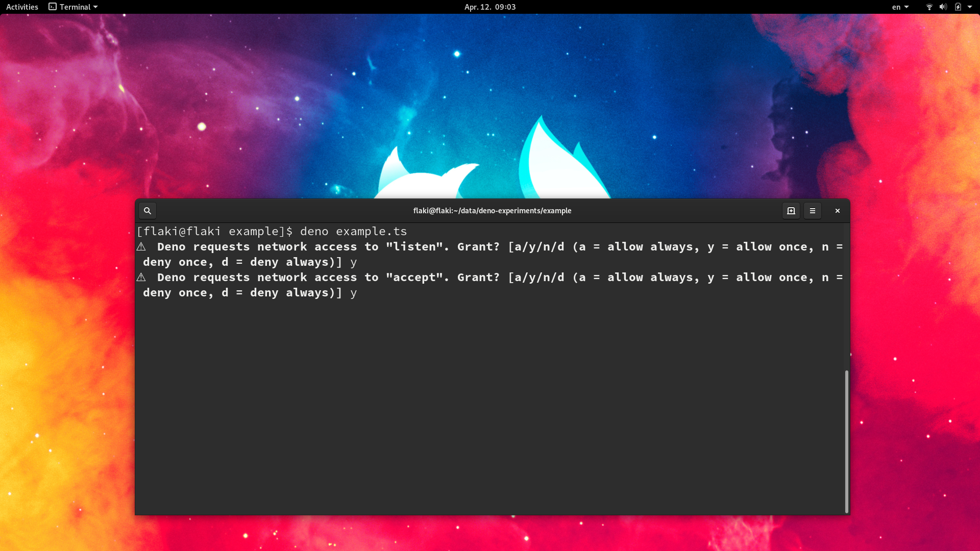The image size is (980, 551).
Task: Click the 'deno example.ts' command text
Action: [x=353, y=232]
